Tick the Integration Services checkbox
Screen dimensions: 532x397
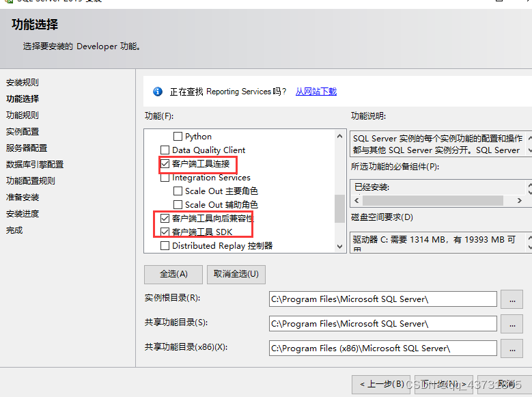[x=165, y=178]
